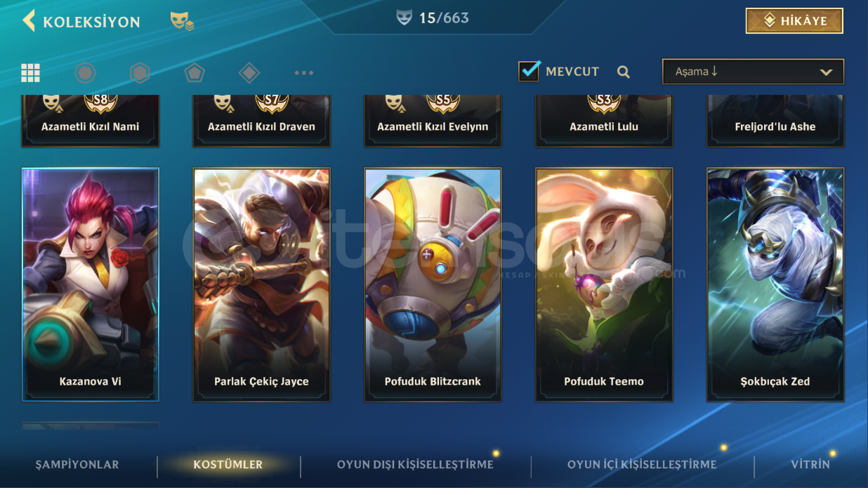The width and height of the screenshot is (868, 488).
Task: Switch to the Şampiyonlar tab
Action: 77,464
